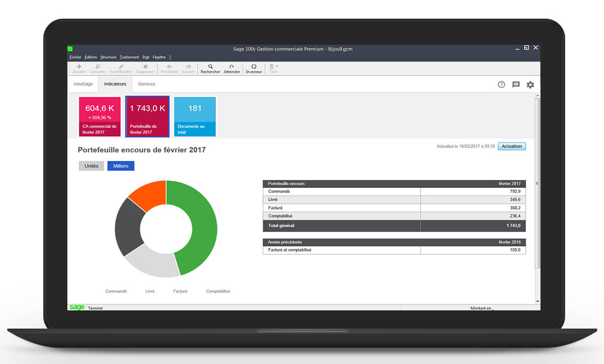Select the Documents au total tile

[x=195, y=117]
